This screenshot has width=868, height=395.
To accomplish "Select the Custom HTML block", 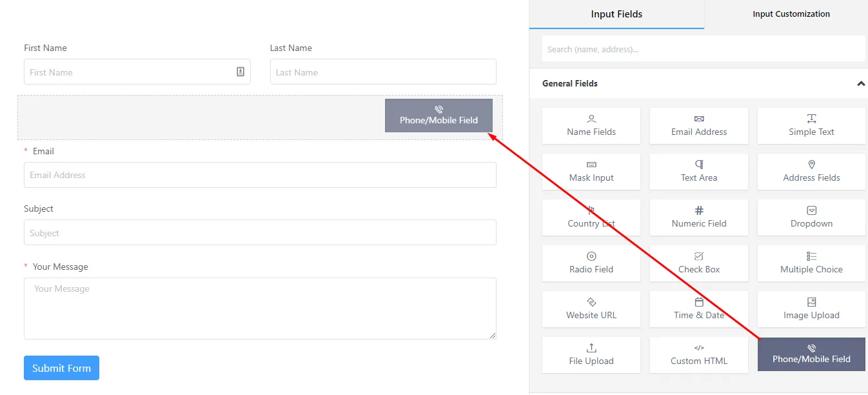I will point(698,354).
